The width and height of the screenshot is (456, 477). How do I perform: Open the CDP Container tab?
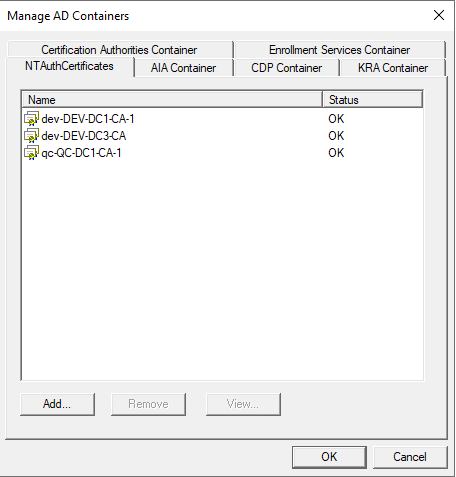(286, 68)
